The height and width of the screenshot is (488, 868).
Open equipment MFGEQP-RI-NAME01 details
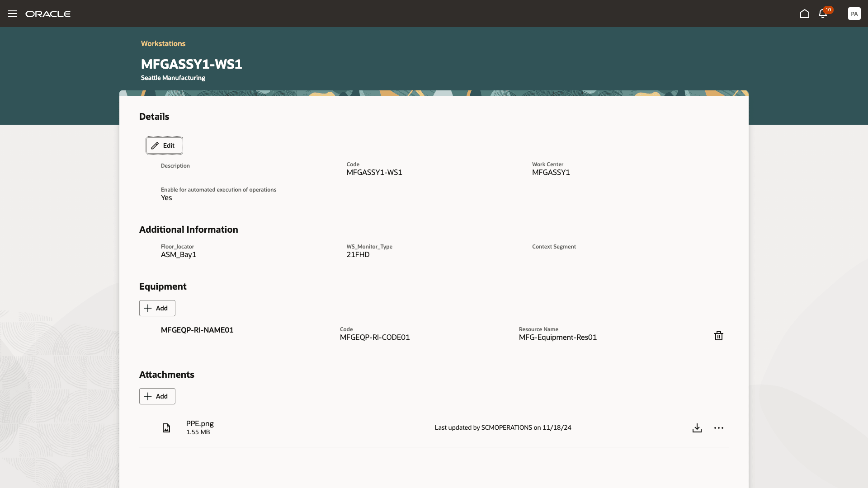pyautogui.click(x=197, y=330)
